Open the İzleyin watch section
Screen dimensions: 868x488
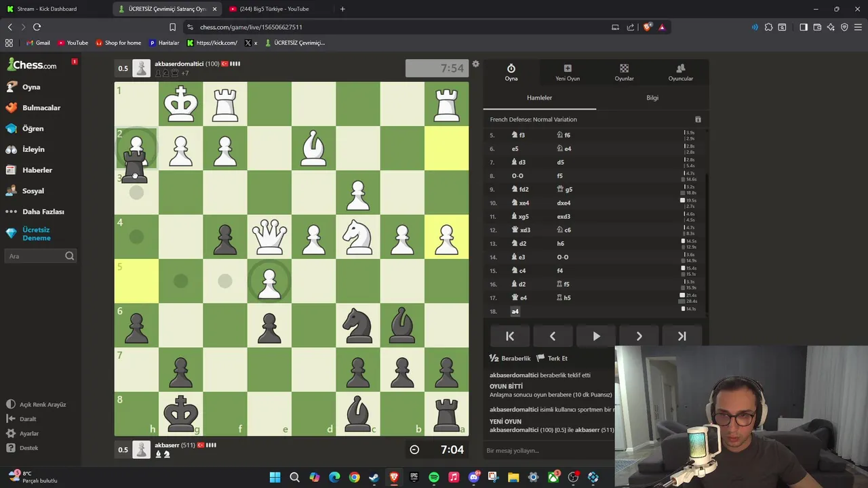[x=25, y=149]
